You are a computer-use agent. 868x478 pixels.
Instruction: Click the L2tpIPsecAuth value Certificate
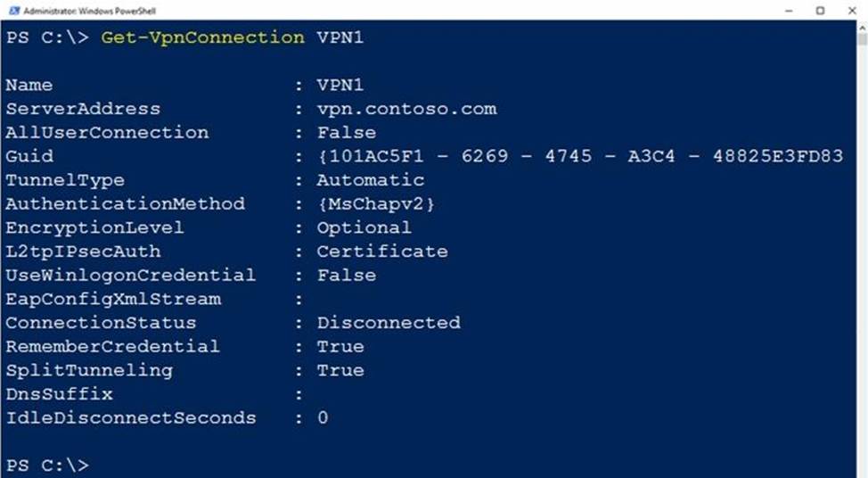pyautogui.click(x=382, y=251)
